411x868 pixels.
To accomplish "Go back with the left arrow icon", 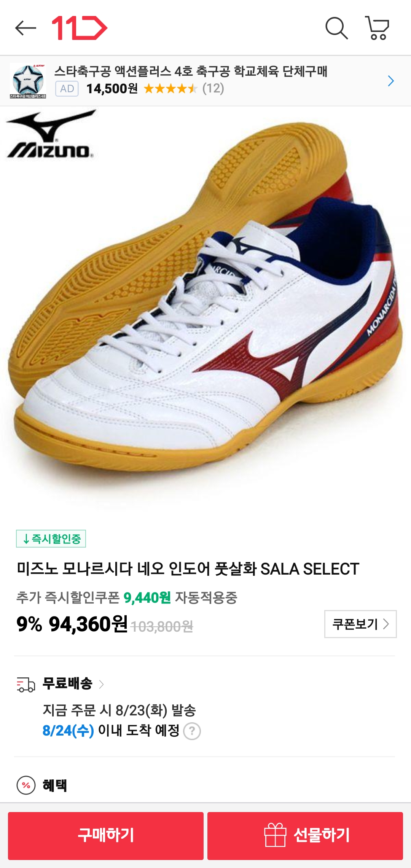I will pyautogui.click(x=25, y=28).
